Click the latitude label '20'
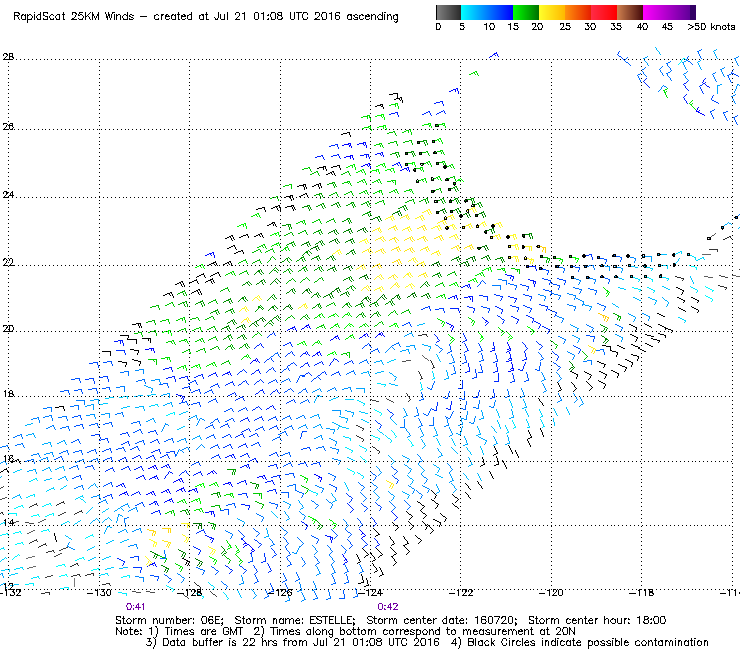The height and width of the screenshot is (650, 740). point(8,329)
